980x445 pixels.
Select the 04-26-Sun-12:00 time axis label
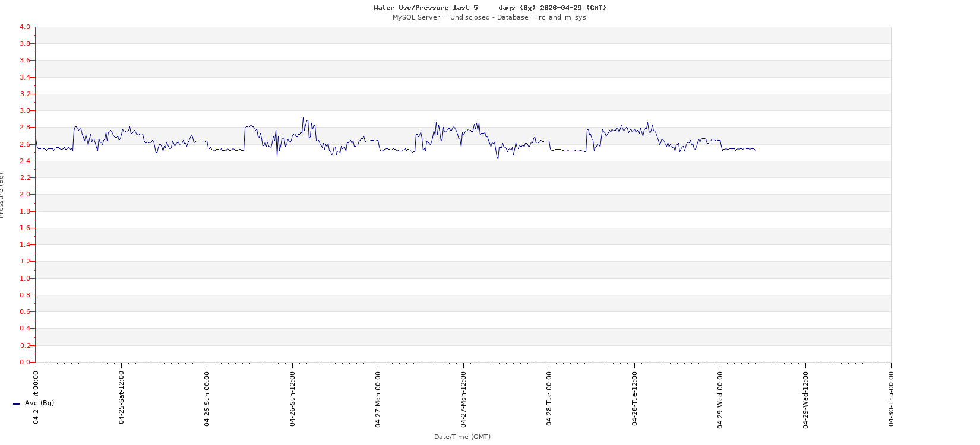(292, 398)
